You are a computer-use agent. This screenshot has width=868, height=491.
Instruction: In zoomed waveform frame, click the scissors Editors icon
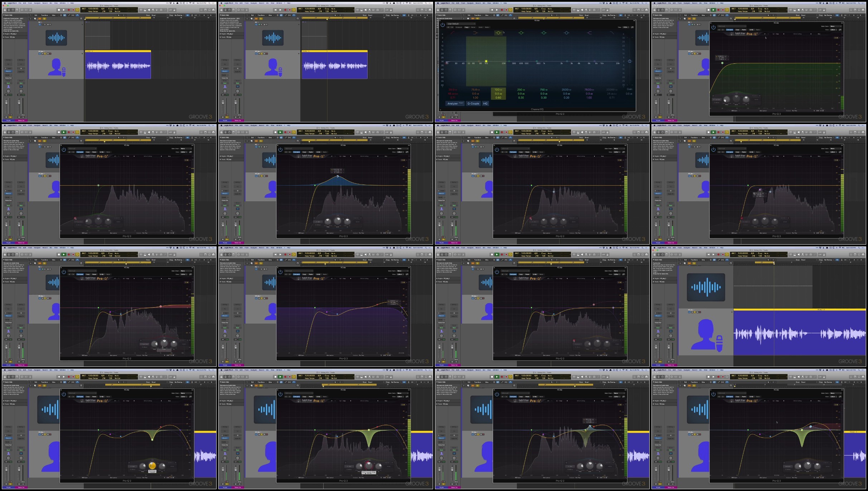click(680, 255)
